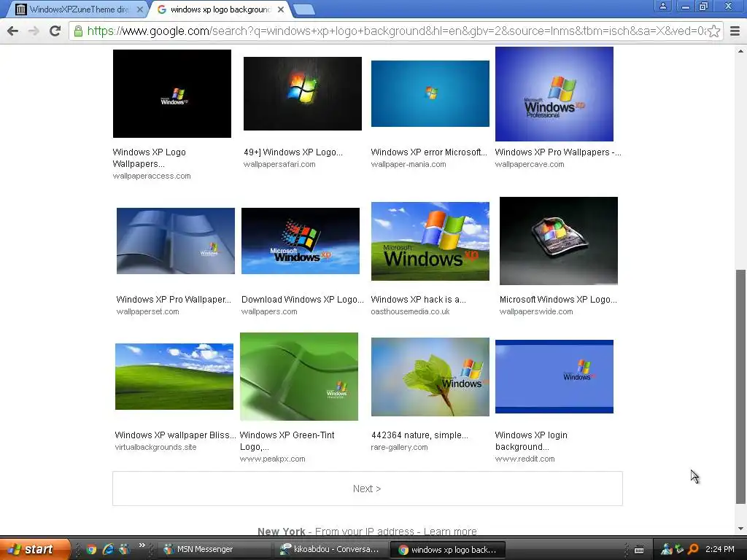Open the Microsoft Windows XP Logo glass thumbnail
Viewport: 747px width, 560px height.
pyautogui.click(x=559, y=241)
